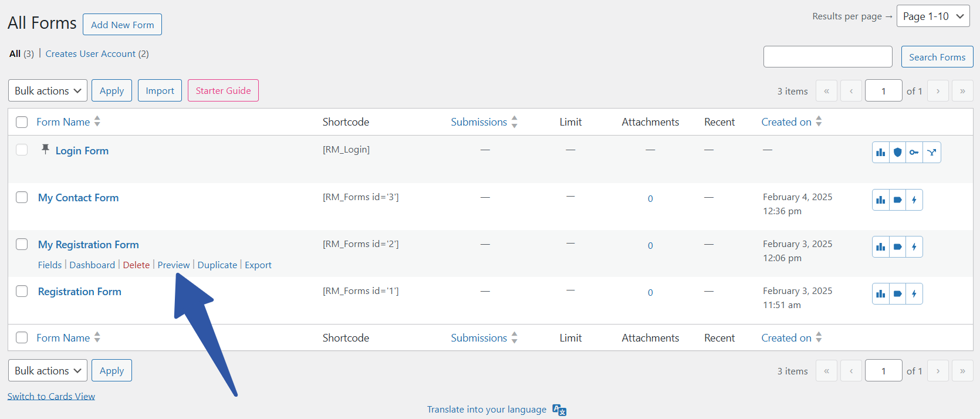Screen dimensions: 980x419
Task: Click the Add New Form button
Action: (x=122, y=24)
